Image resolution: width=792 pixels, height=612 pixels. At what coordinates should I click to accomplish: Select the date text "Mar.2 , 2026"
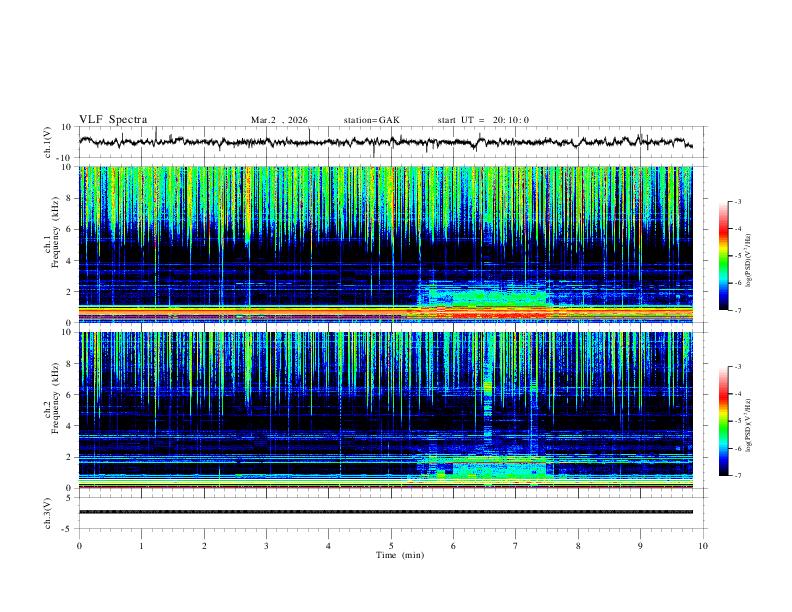click(x=279, y=120)
